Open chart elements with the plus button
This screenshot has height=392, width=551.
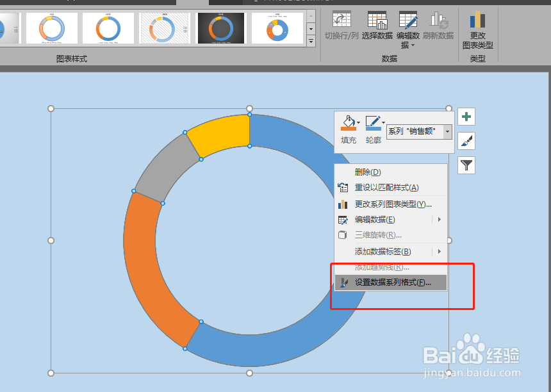tap(466, 117)
